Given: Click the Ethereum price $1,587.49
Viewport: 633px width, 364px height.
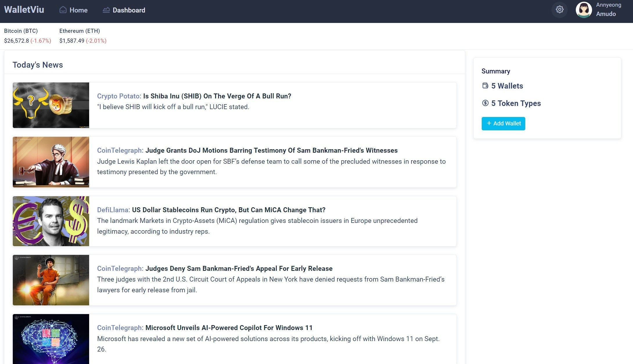Looking at the screenshot, I should coord(72,41).
